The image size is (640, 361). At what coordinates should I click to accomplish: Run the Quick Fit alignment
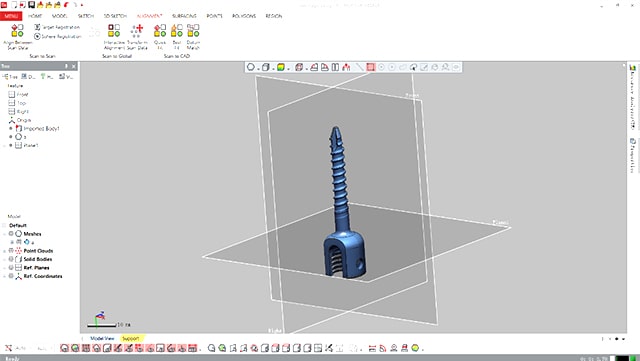coord(160,36)
